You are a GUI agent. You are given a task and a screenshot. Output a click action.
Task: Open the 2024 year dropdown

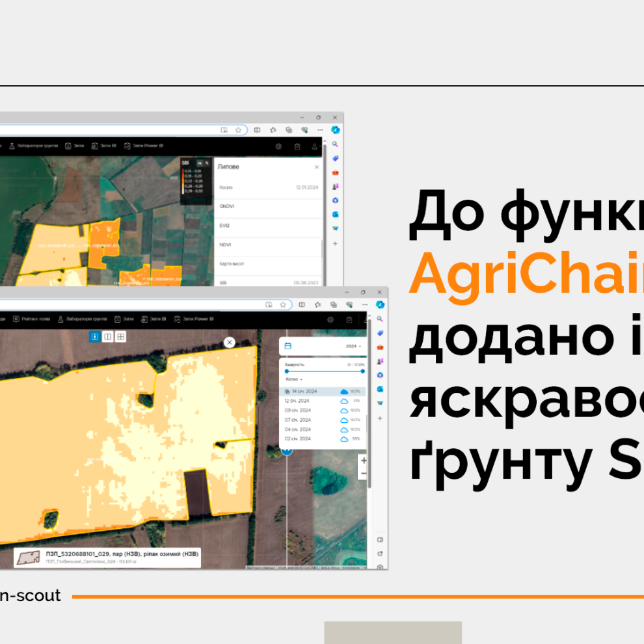pyautogui.click(x=353, y=346)
